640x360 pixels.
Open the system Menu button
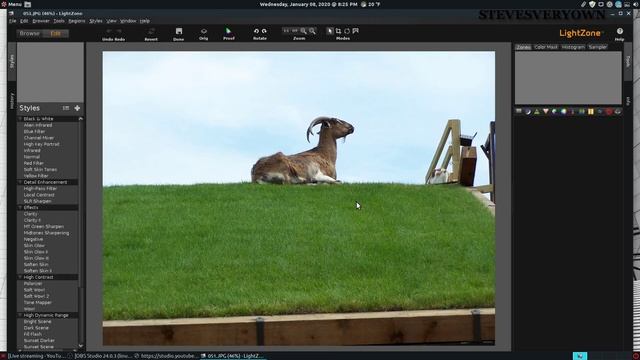tap(11, 4)
